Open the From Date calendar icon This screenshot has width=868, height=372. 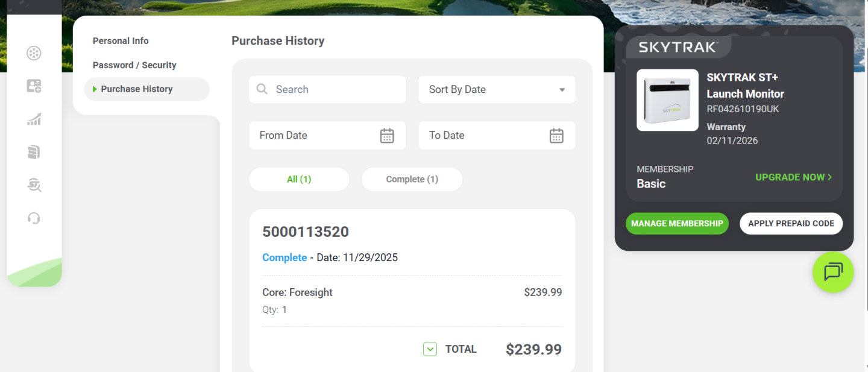[x=387, y=136]
